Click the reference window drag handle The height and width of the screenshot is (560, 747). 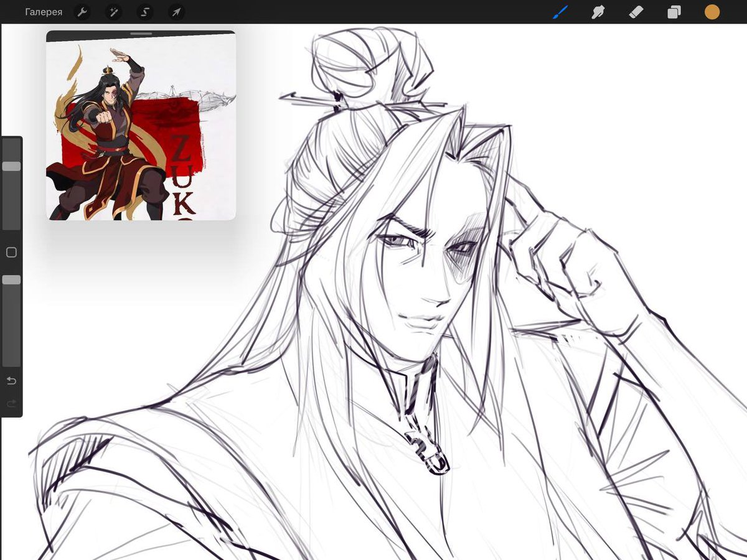tap(141, 34)
